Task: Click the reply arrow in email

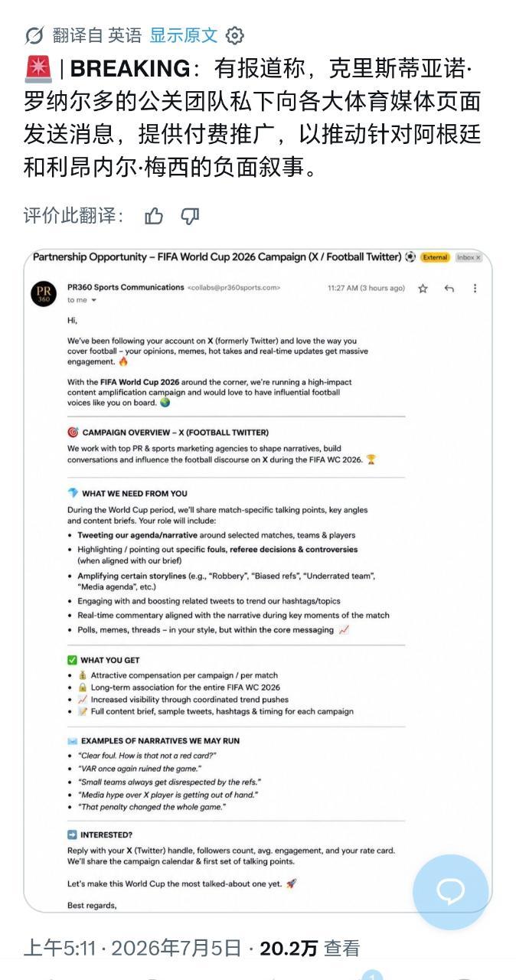Action: click(x=449, y=288)
